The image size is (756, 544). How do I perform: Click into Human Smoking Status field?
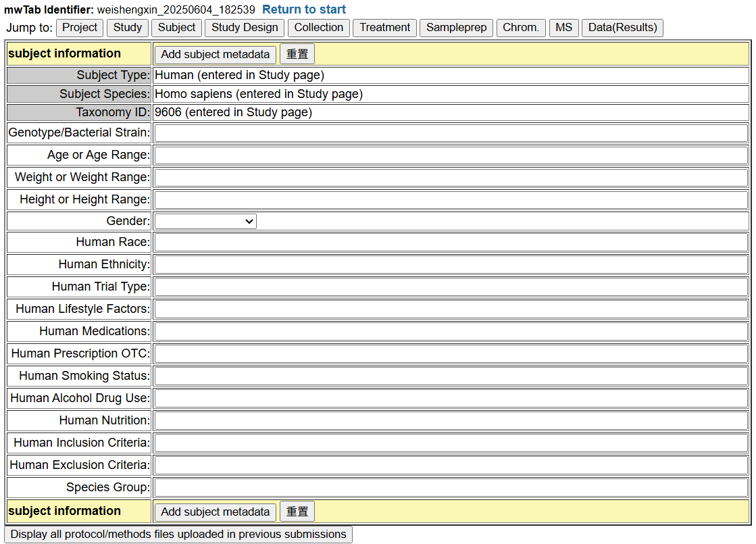[x=451, y=376]
